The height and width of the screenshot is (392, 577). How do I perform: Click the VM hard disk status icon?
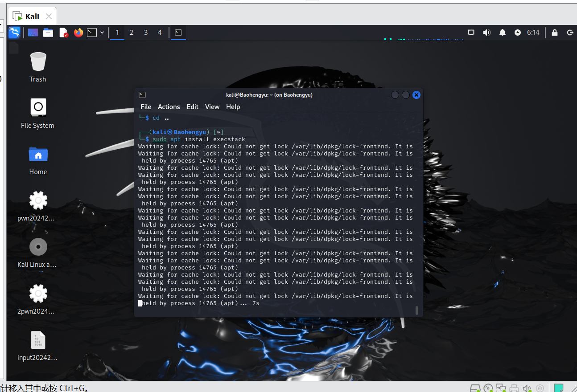[475, 388]
